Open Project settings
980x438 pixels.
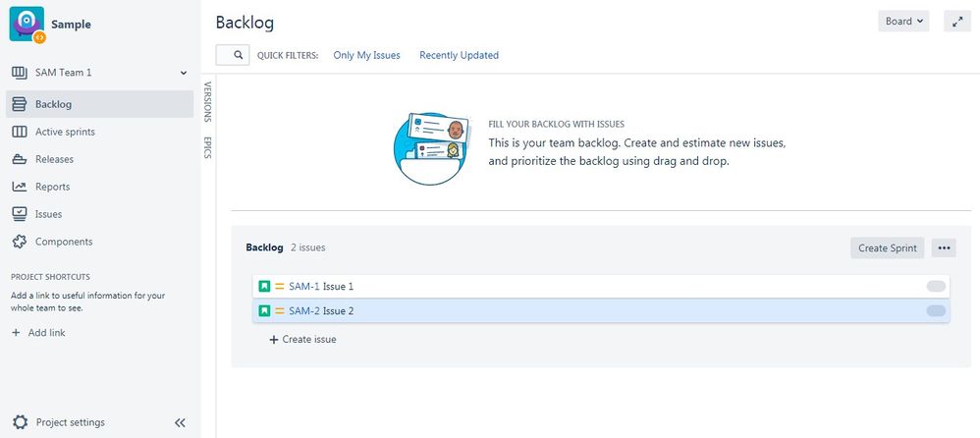70,422
